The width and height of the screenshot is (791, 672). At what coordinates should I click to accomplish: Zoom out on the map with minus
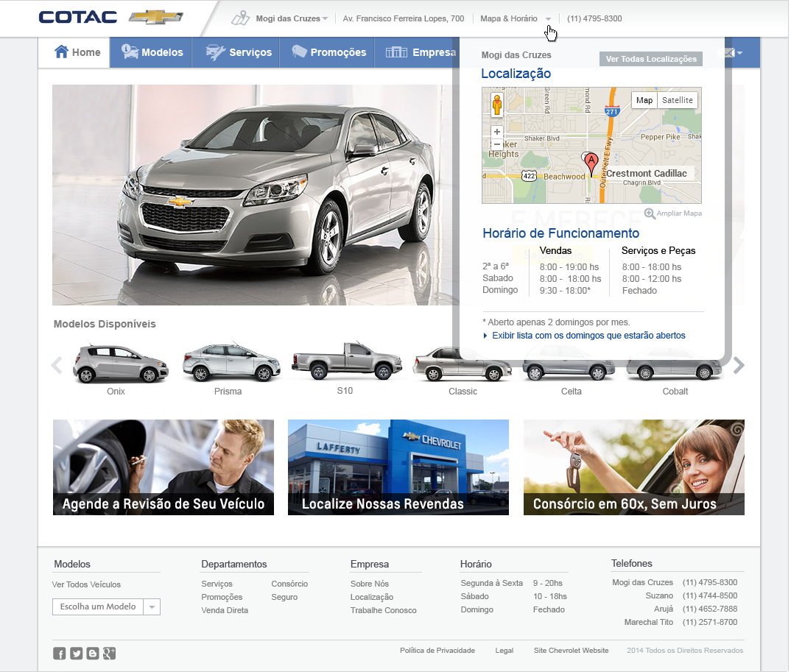coord(497,144)
